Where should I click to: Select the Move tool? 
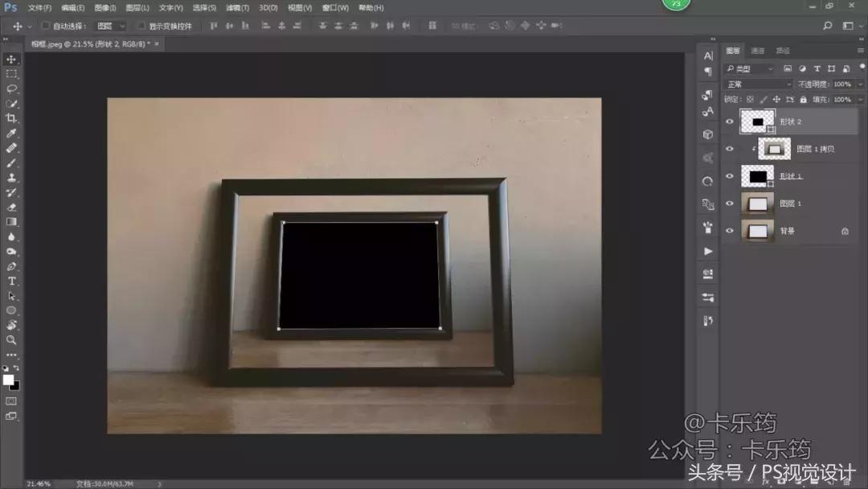click(x=11, y=60)
